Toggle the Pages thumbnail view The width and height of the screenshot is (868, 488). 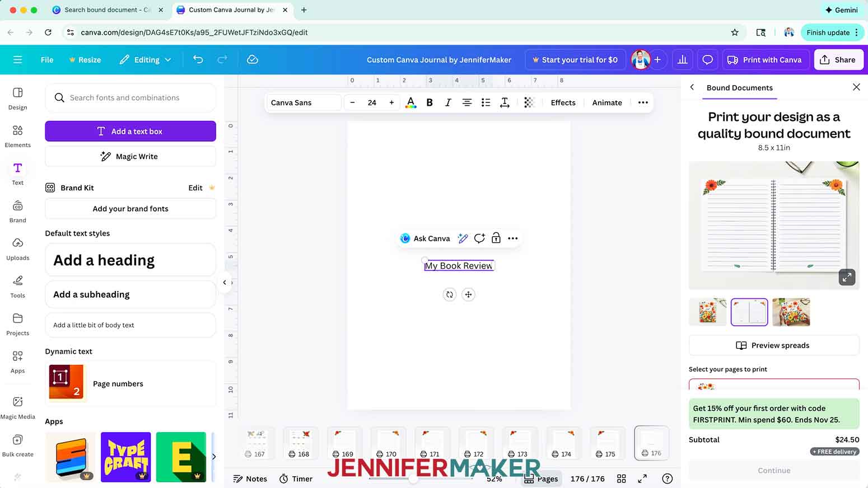[x=541, y=478]
